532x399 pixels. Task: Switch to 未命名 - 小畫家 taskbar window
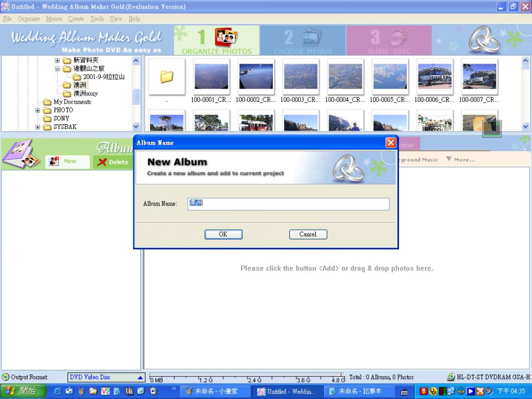[x=216, y=391]
